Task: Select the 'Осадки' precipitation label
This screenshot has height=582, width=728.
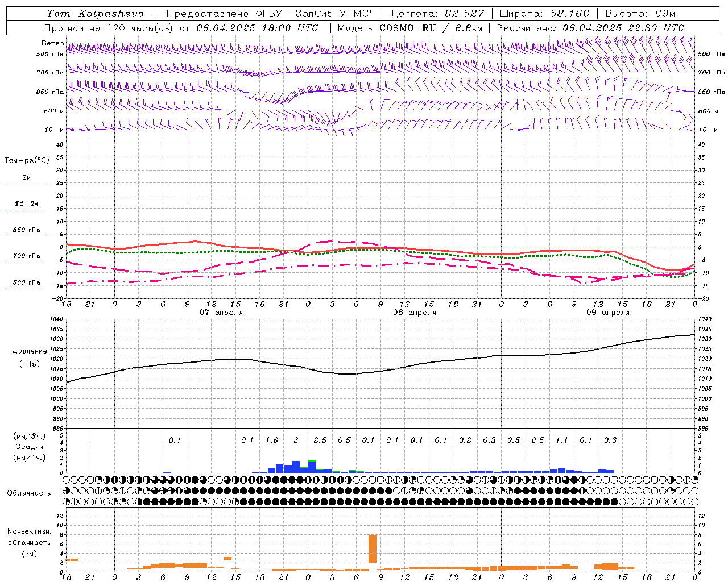Action: (30, 447)
